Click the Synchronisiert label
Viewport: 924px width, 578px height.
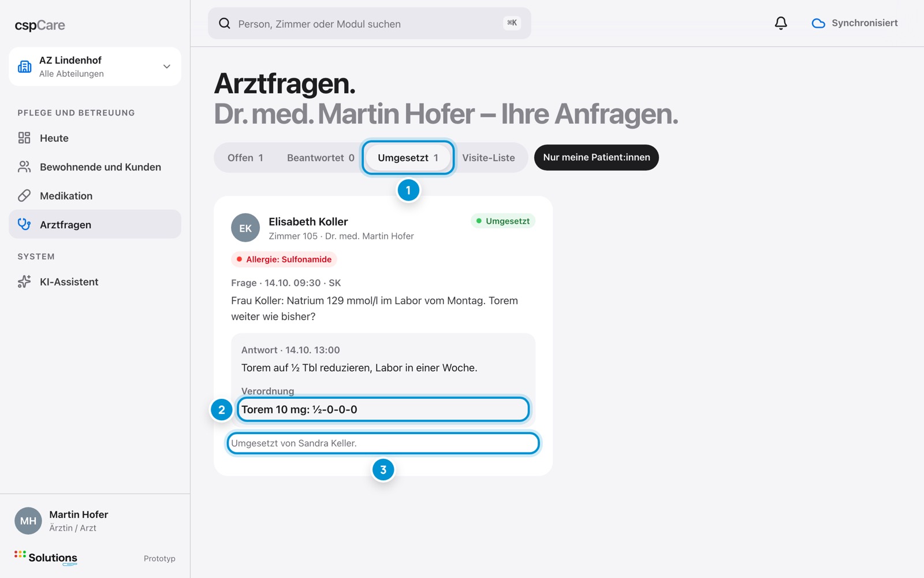point(865,23)
